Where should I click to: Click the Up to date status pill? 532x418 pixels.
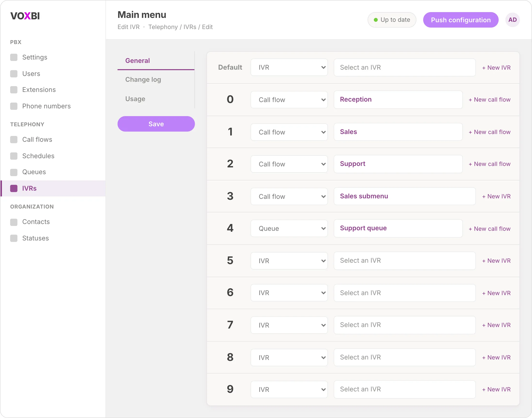tap(392, 20)
